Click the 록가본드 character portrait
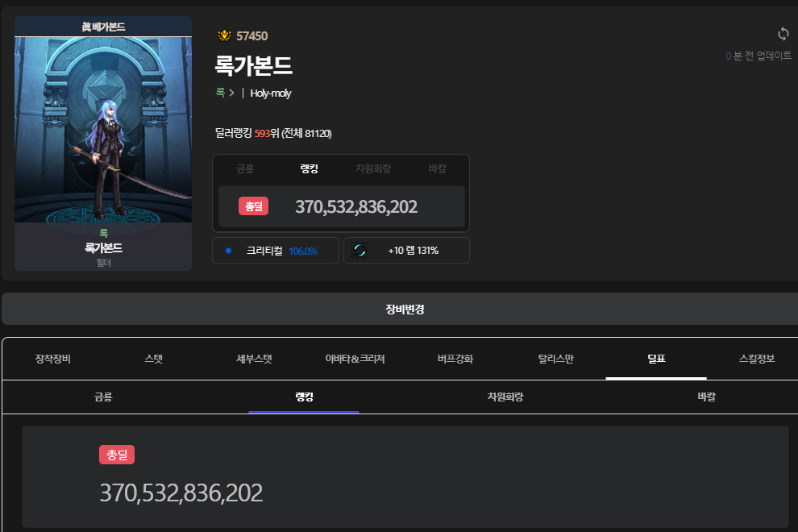This screenshot has height=532, width=798. pyautogui.click(x=103, y=129)
